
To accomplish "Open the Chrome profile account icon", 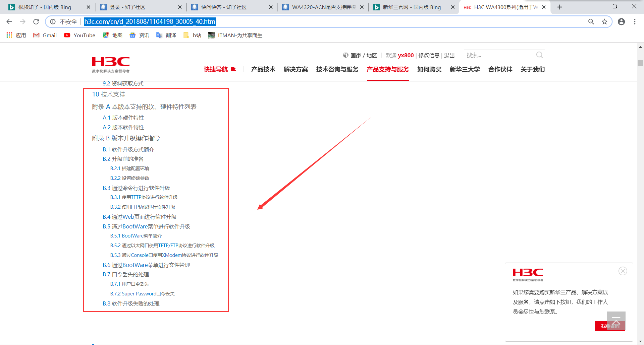I will tap(621, 22).
